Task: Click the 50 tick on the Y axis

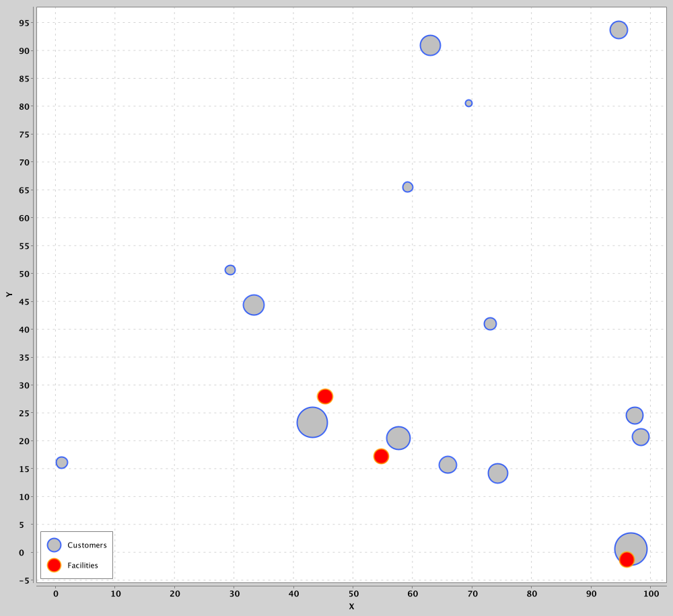Action: coord(24,274)
